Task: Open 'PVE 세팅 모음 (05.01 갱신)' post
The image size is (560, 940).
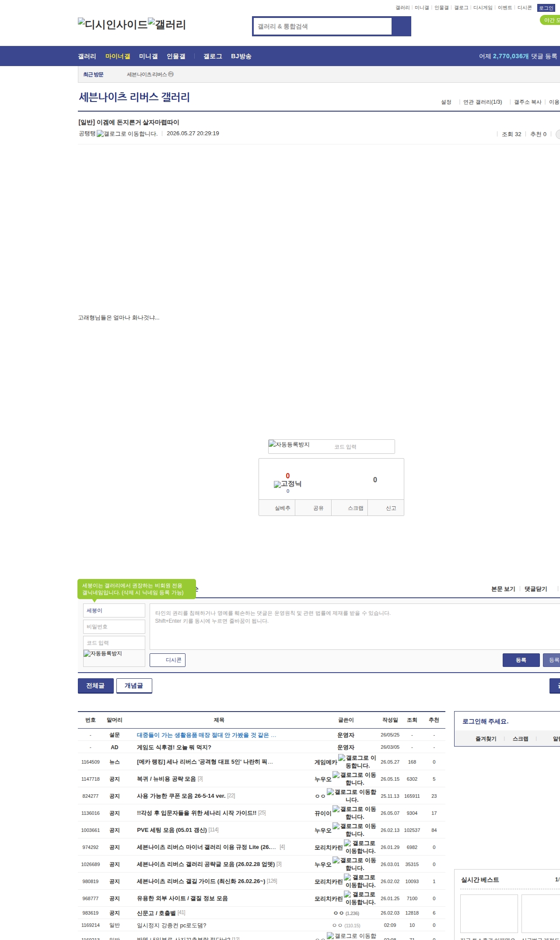Action: point(172,830)
